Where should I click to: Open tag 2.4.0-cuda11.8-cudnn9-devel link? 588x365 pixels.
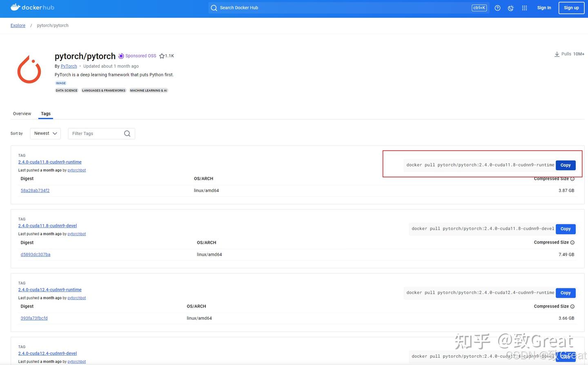click(x=47, y=226)
